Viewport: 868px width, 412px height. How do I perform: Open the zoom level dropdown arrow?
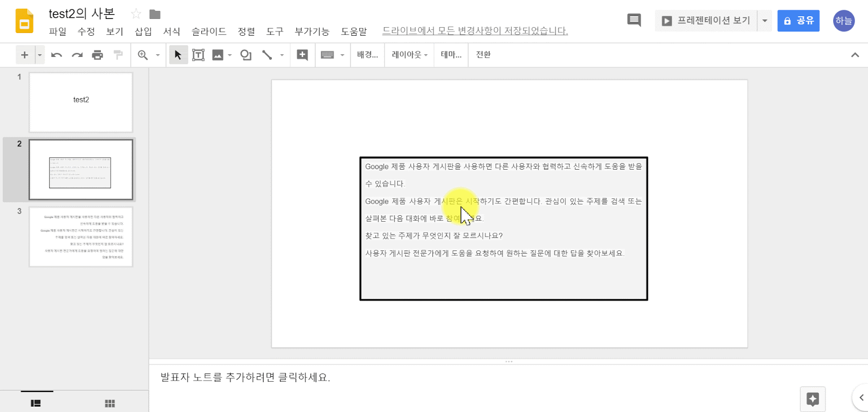158,55
